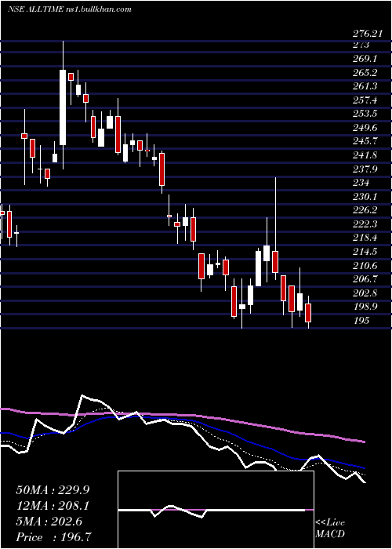Select the 210.6 price level label
Image resolution: width=392 pixels, height=549 pixels.
point(365,265)
